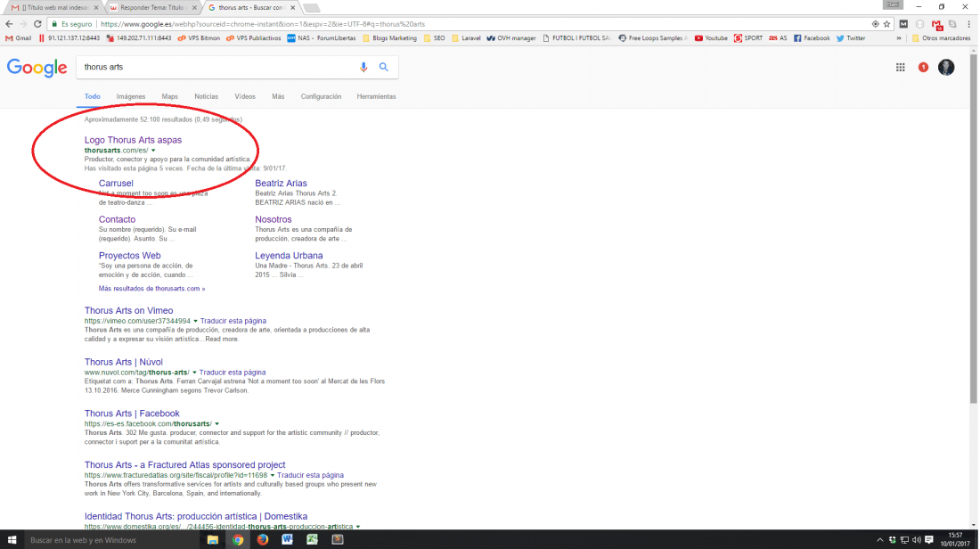980x549 pixels.
Task: Switch to the Imágenes search tab
Action: (131, 96)
